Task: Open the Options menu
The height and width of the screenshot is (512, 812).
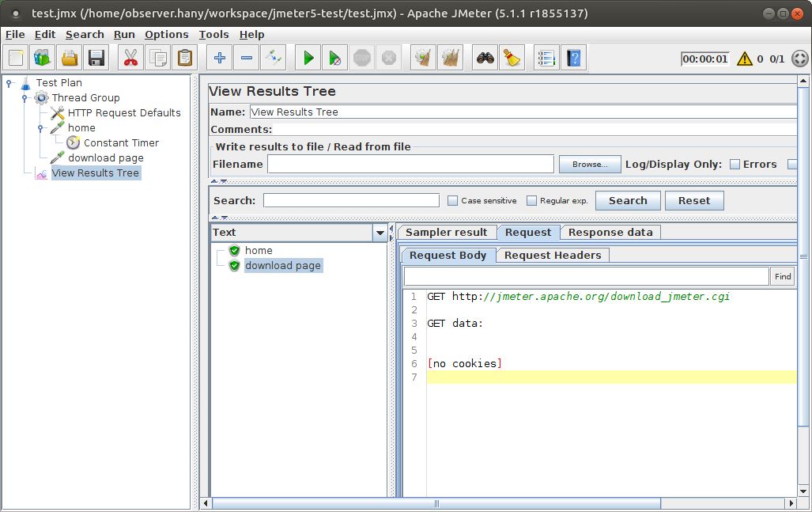Action: coord(167,35)
